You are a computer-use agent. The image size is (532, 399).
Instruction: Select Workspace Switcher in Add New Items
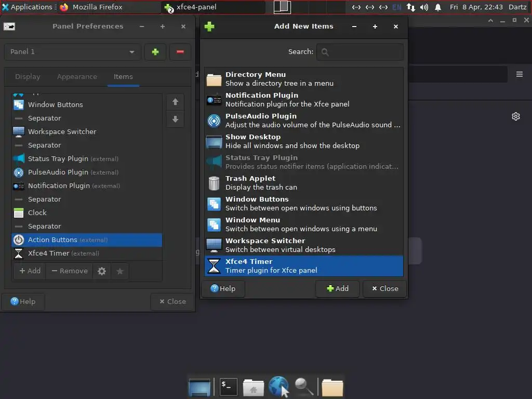[303, 245]
